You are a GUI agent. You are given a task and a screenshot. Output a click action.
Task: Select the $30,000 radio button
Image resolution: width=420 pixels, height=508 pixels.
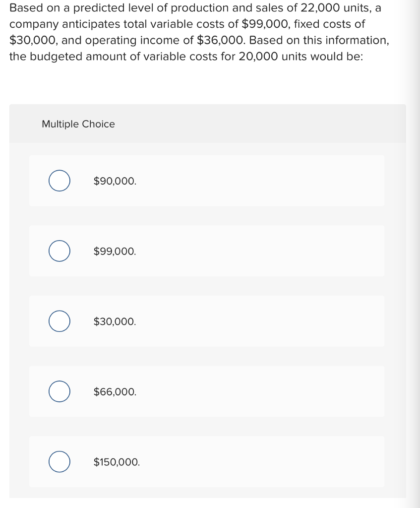tap(59, 321)
